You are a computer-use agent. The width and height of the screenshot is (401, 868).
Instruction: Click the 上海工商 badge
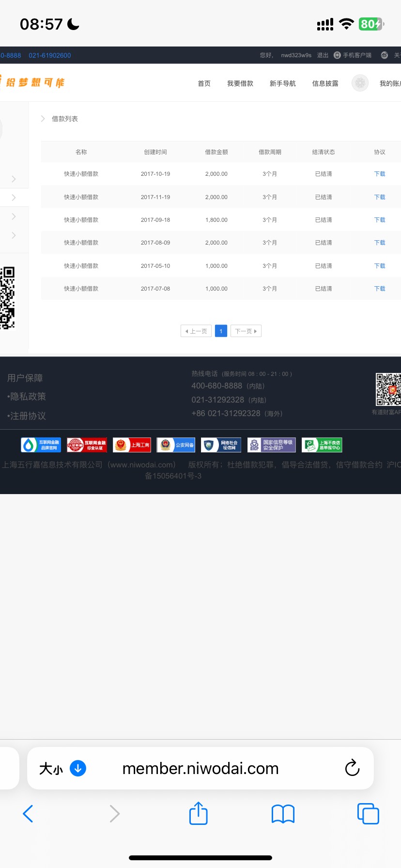tap(132, 445)
